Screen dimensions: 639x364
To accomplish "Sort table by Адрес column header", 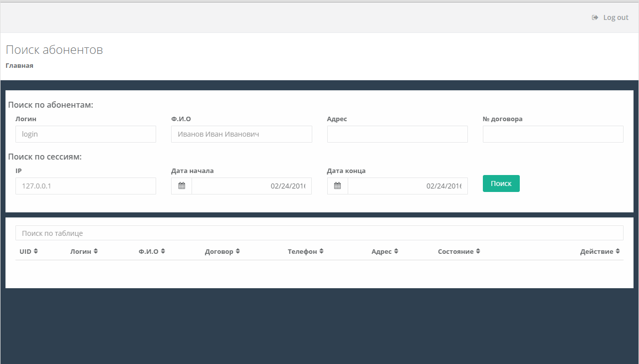I will 385,251.
